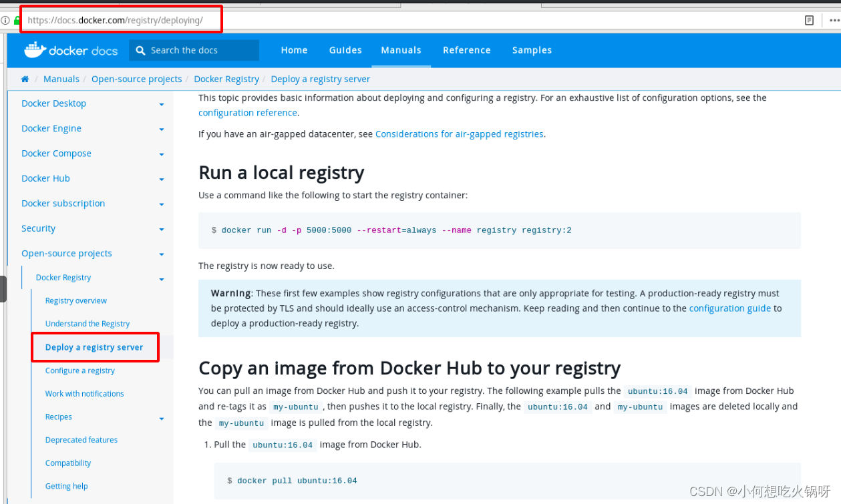The height and width of the screenshot is (504, 841).
Task: Click the Run a local registry heading
Action: 281,172
